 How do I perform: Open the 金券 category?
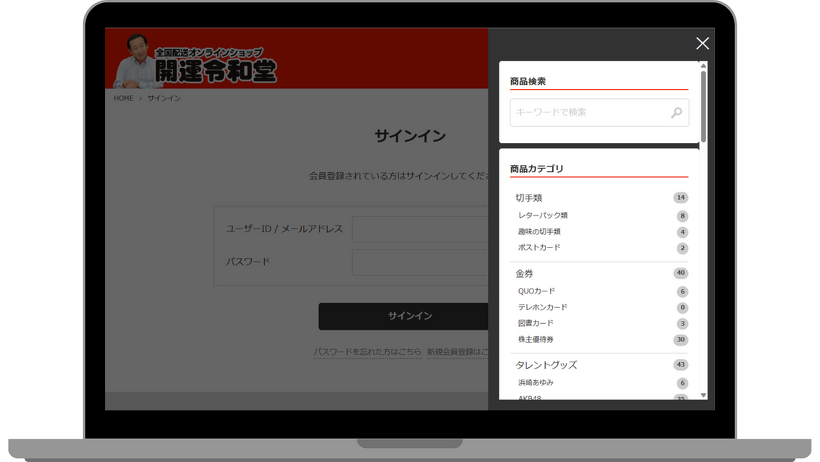pos(525,273)
